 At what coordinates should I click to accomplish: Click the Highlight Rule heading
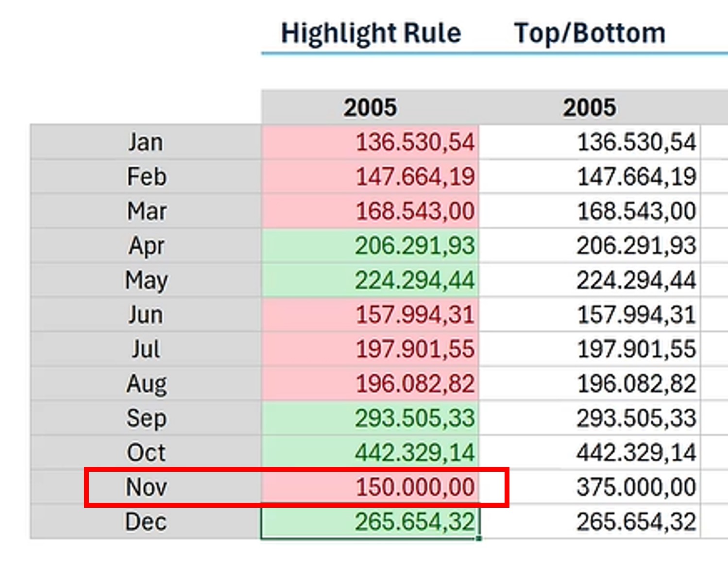[371, 34]
